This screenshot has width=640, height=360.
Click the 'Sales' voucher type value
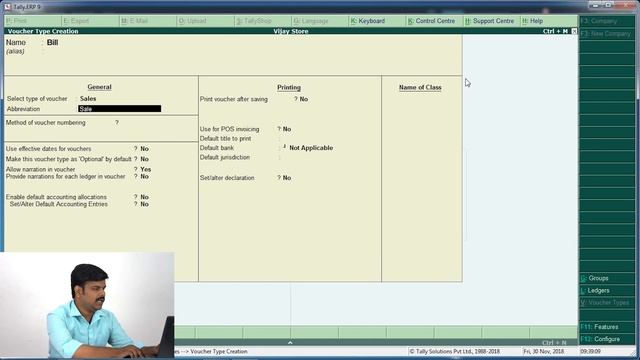pyautogui.click(x=88, y=99)
